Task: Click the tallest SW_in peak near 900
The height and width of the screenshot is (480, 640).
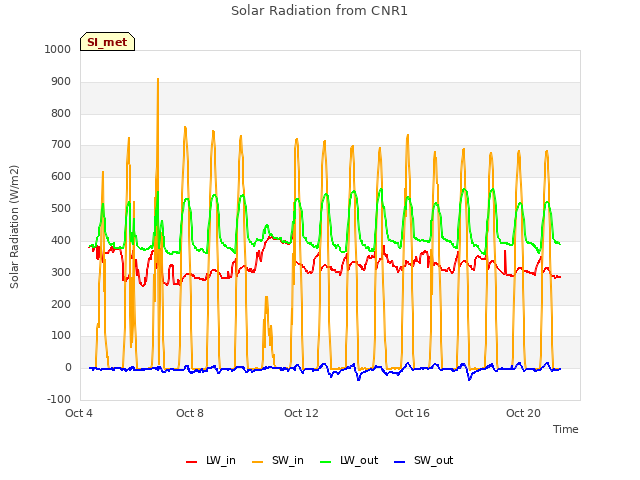Action: (x=158, y=80)
